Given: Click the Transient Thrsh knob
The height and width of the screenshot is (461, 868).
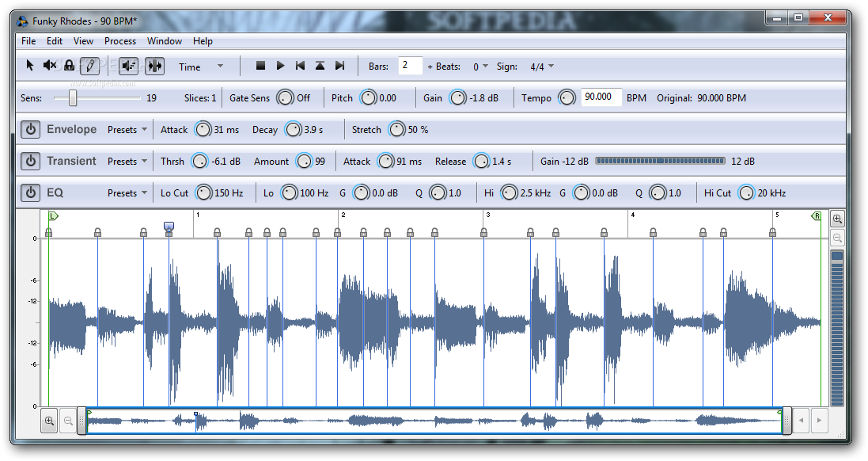Looking at the screenshot, I should click(199, 162).
